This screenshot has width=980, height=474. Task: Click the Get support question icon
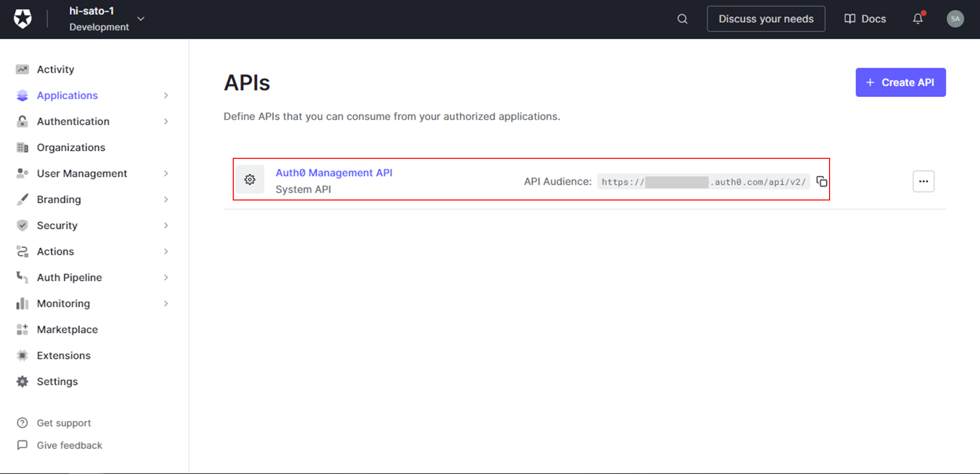click(x=23, y=423)
